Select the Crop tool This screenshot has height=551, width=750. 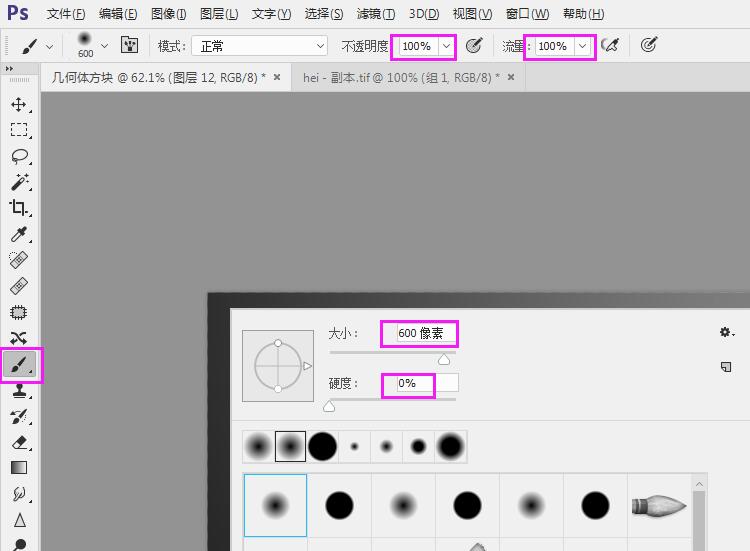[19, 208]
